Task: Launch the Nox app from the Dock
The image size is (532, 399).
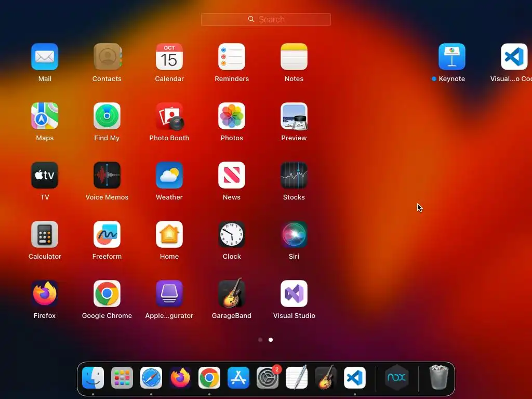Action: (x=396, y=377)
